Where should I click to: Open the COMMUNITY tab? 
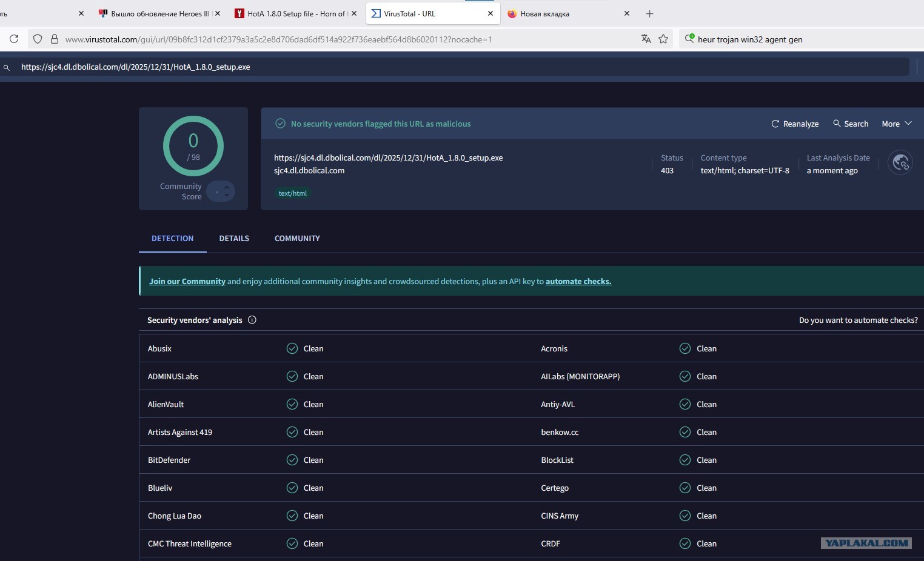[297, 238]
